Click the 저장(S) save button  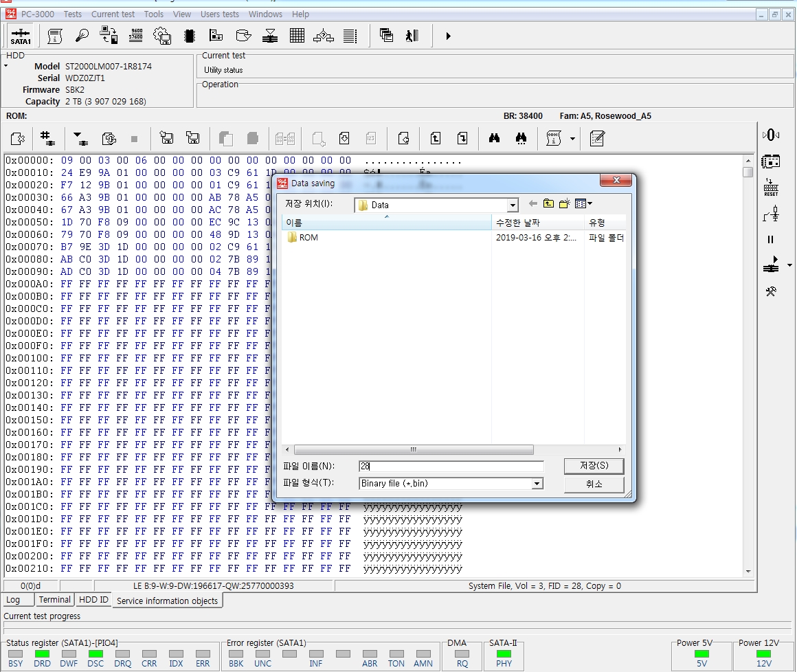[594, 466]
